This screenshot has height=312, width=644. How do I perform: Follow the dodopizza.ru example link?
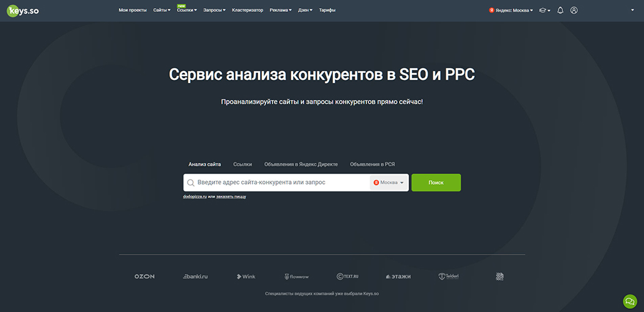(x=195, y=197)
